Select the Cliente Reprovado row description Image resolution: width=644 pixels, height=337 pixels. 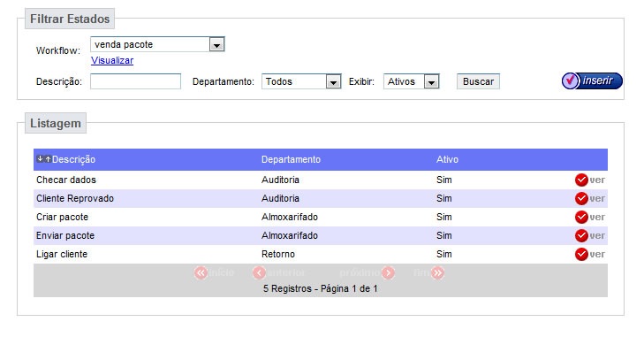(x=75, y=198)
